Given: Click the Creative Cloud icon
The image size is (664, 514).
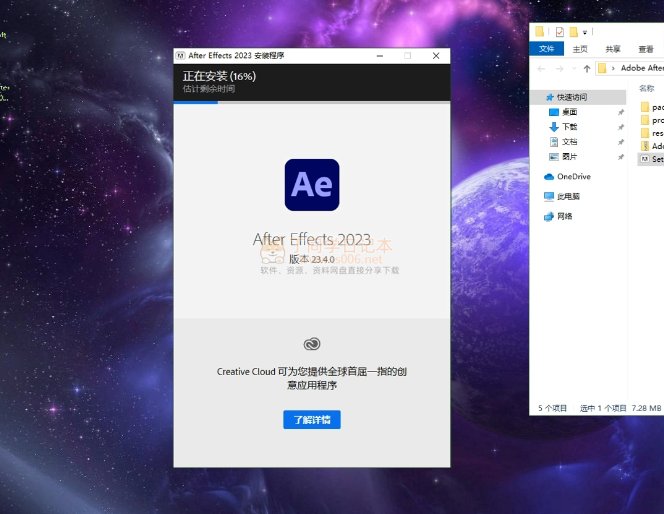Looking at the screenshot, I should click(312, 344).
